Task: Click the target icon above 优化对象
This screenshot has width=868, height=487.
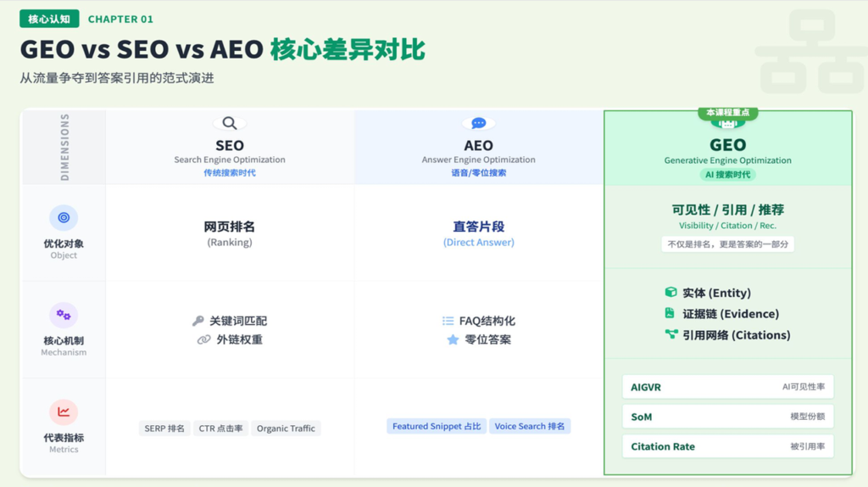Action: pyautogui.click(x=64, y=218)
